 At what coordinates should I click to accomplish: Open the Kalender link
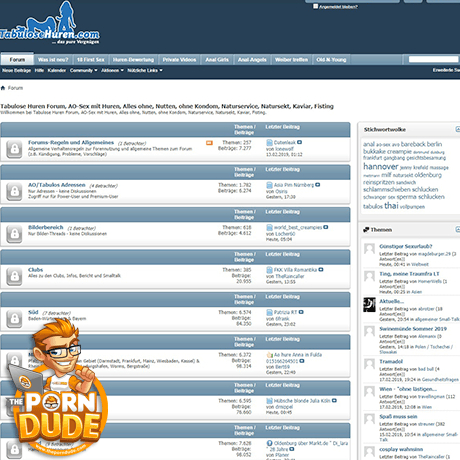click(57, 70)
